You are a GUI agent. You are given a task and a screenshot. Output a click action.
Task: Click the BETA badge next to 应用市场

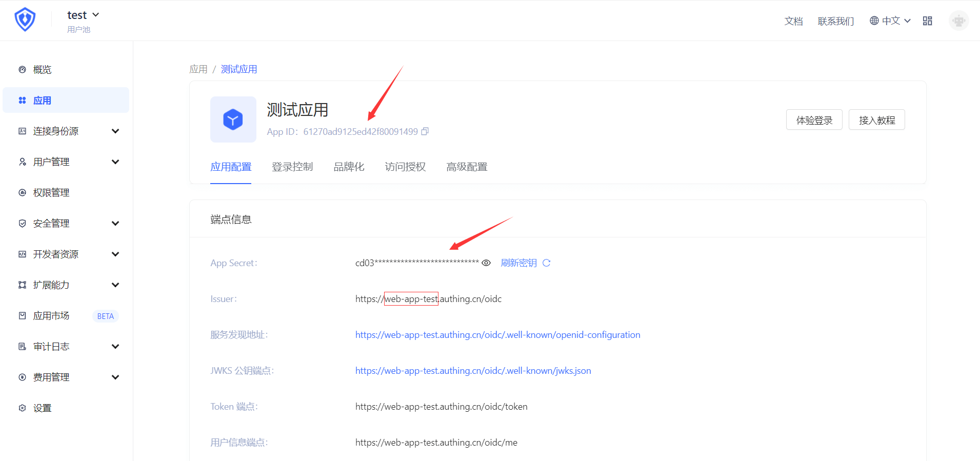point(106,316)
